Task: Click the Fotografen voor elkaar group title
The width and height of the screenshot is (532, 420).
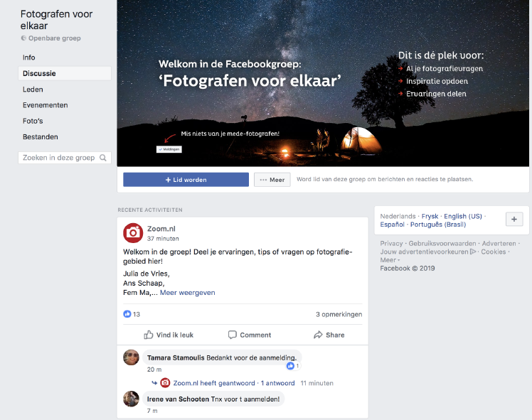Action: (56, 20)
